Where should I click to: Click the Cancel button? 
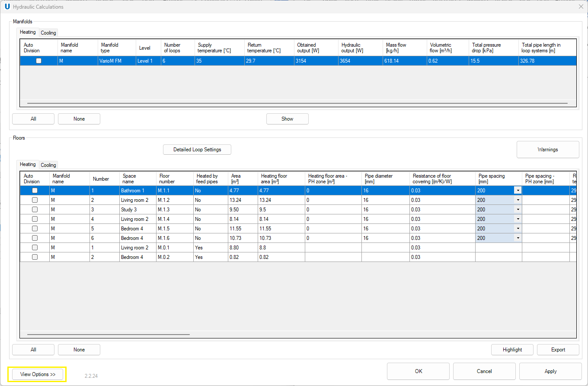coord(484,371)
